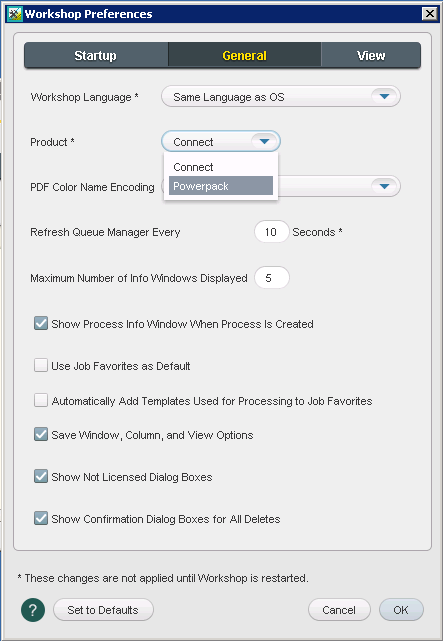Viewport: 443px width, 641px height.
Task: Select the General tab
Action: coord(244,55)
